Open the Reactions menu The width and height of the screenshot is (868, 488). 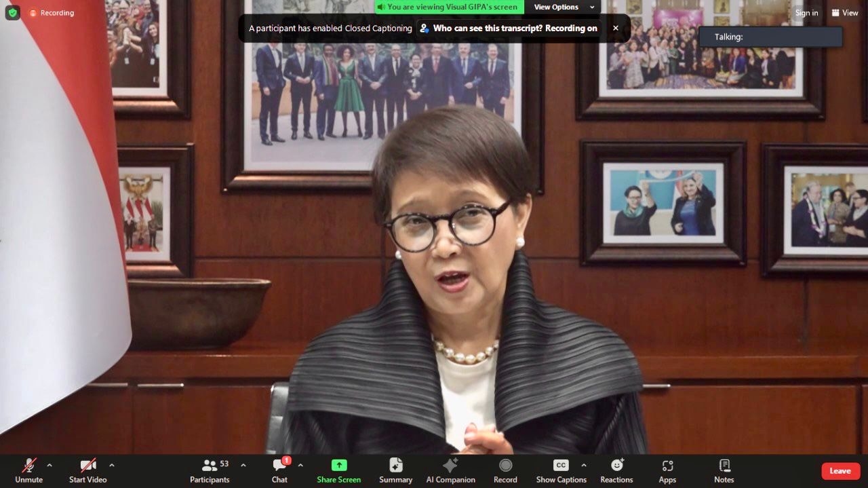coord(616,471)
